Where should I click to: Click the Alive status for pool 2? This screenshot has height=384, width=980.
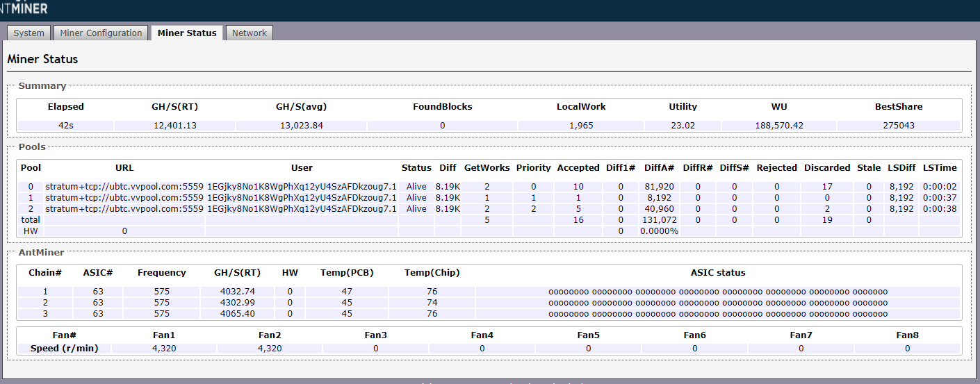tap(416, 208)
